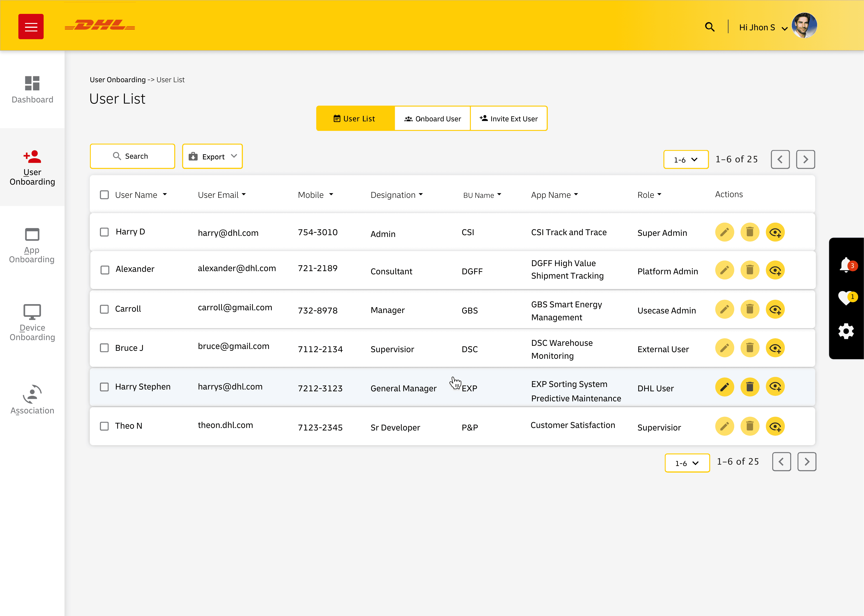
Task: Open the user profile avatar
Action: click(x=804, y=26)
